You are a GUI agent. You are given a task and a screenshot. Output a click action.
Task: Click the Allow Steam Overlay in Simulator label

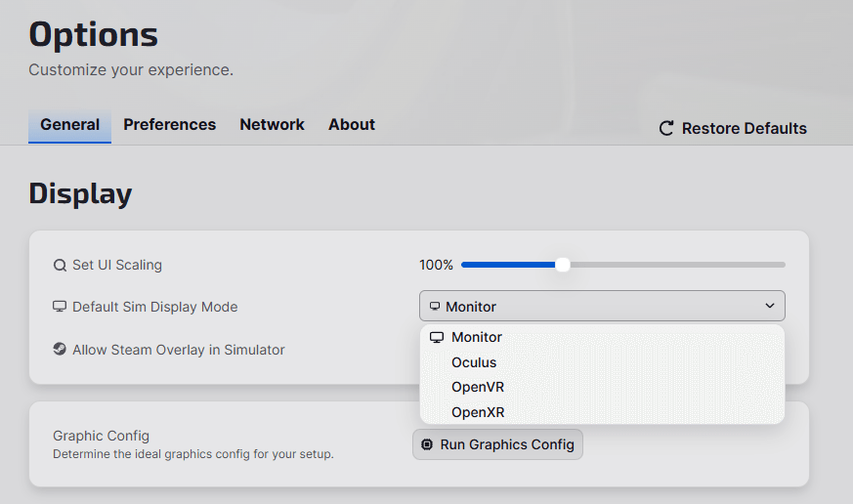[x=179, y=350]
